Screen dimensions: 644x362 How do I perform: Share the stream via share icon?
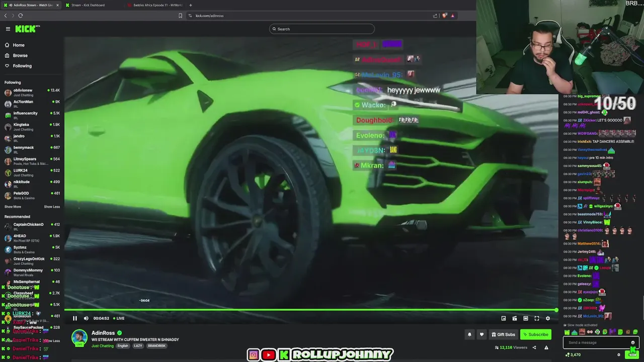(534, 347)
